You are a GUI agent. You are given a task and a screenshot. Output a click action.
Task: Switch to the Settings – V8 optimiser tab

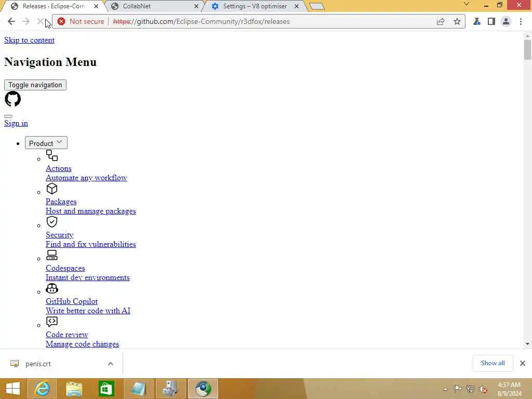pos(255,6)
